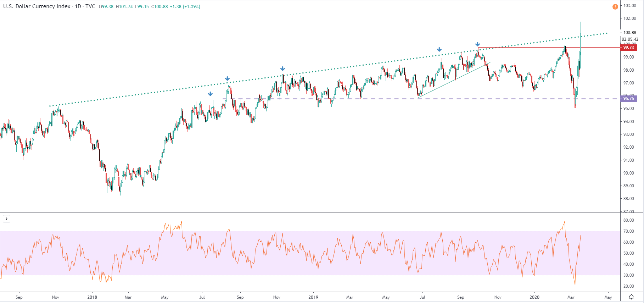Viewport: 644px width, 303px height.
Task: Click the 91.00 price axis label
Action: (629, 160)
